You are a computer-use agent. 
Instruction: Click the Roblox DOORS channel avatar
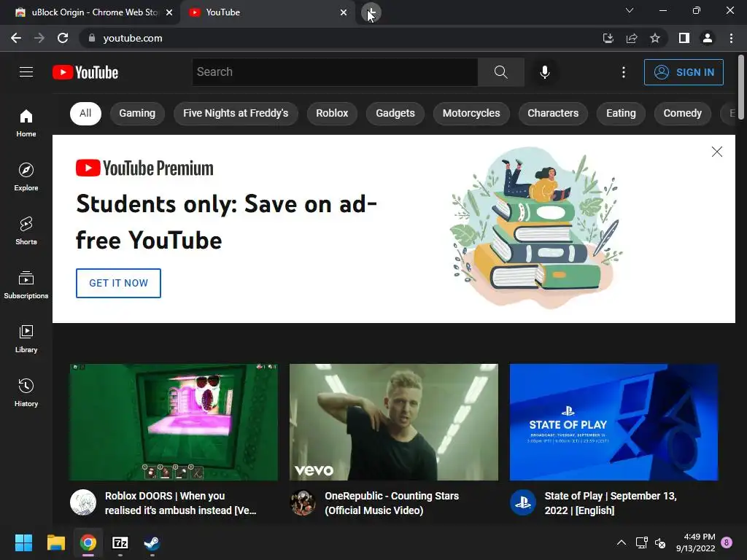click(x=83, y=502)
